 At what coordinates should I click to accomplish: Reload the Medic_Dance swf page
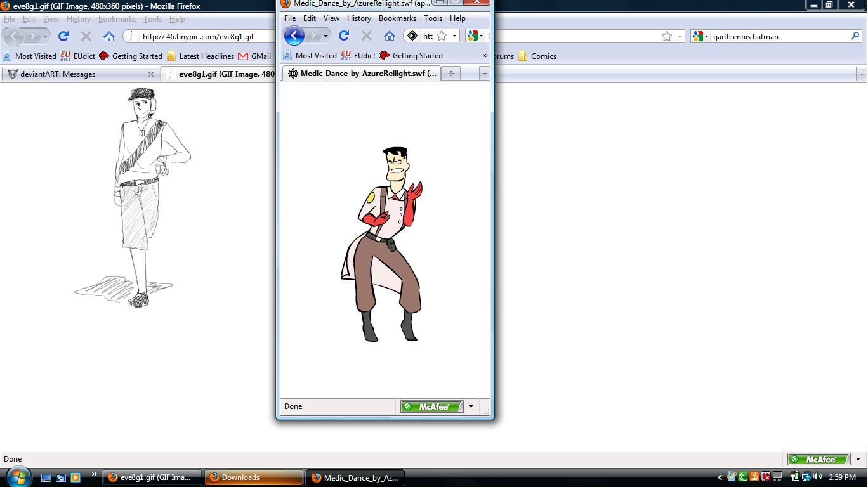[x=344, y=36]
